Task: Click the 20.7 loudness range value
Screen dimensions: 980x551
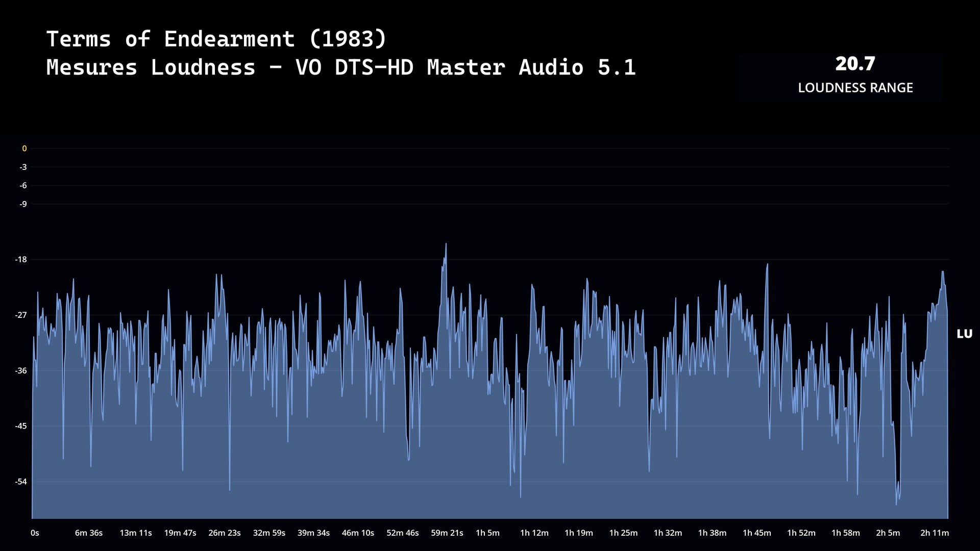Action: pyautogui.click(x=855, y=64)
